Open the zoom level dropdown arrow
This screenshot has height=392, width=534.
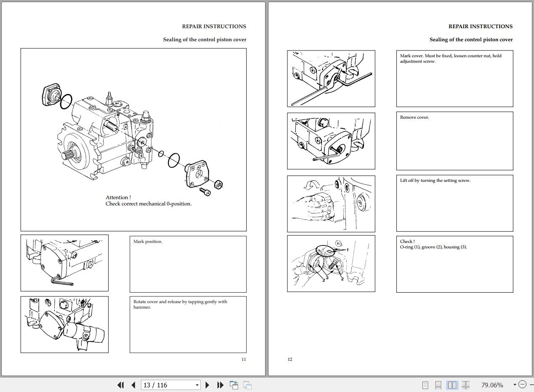pyautogui.click(x=514, y=384)
